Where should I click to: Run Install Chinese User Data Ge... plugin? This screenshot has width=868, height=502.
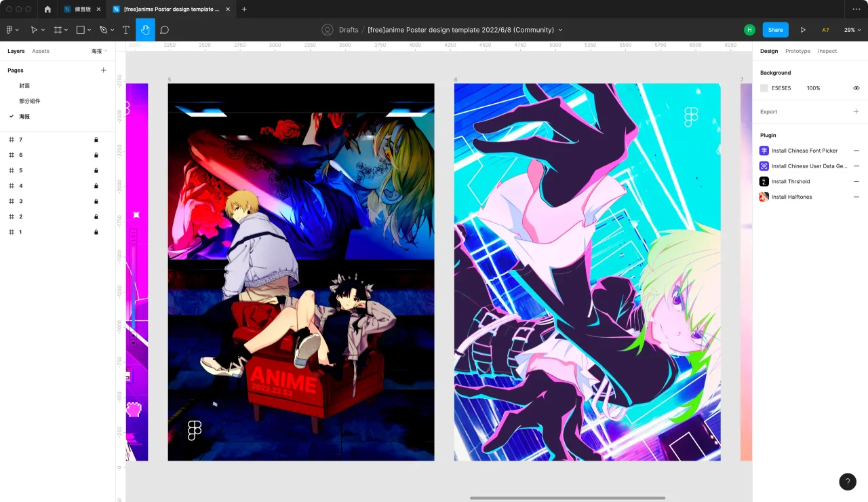click(809, 166)
